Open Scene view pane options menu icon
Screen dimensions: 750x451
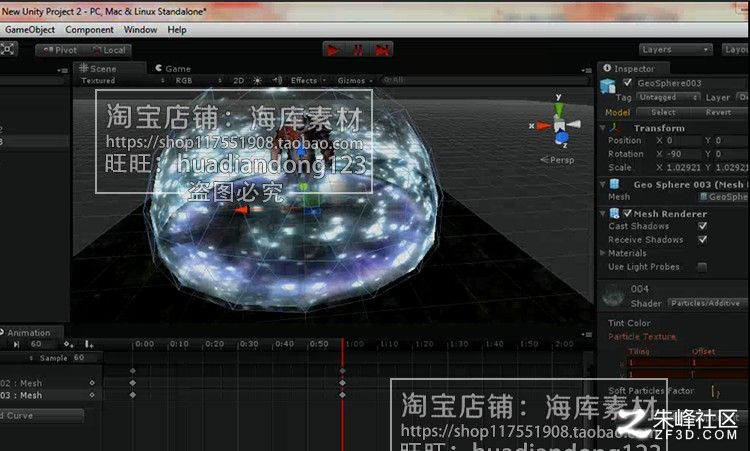pyautogui.click(x=587, y=70)
